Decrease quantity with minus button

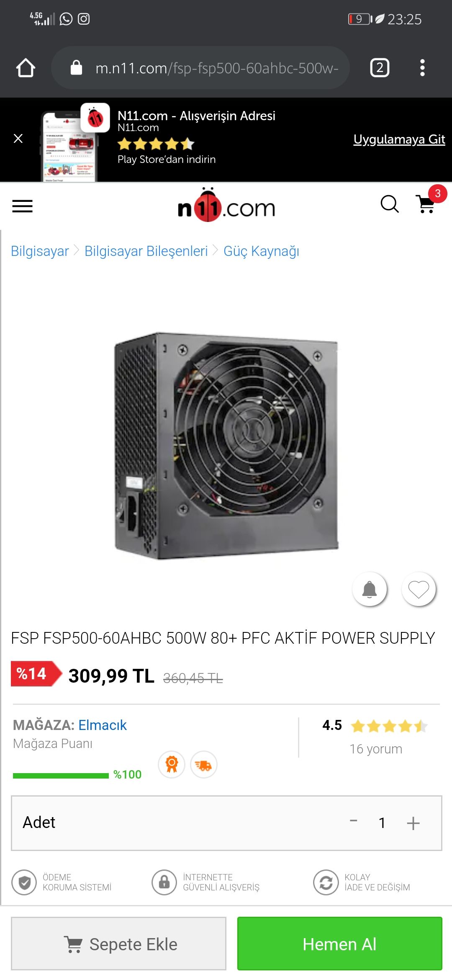click(x=354, y=821)
